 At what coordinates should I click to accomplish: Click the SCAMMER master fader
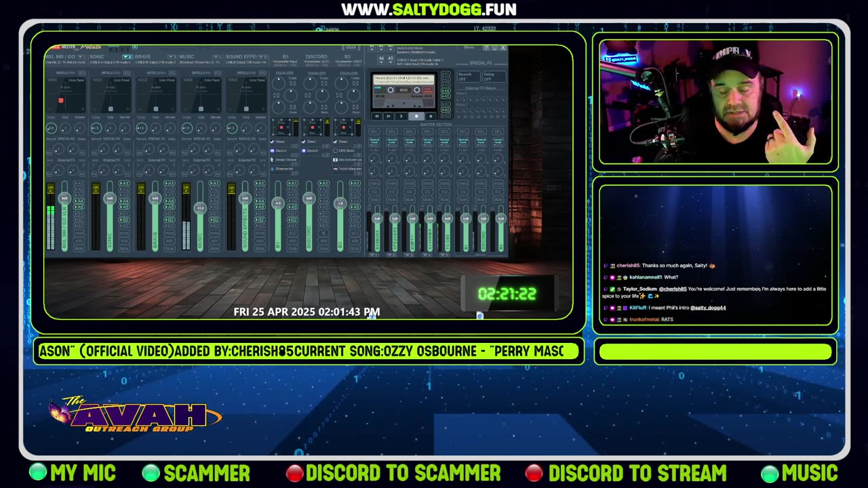point(430,218)
